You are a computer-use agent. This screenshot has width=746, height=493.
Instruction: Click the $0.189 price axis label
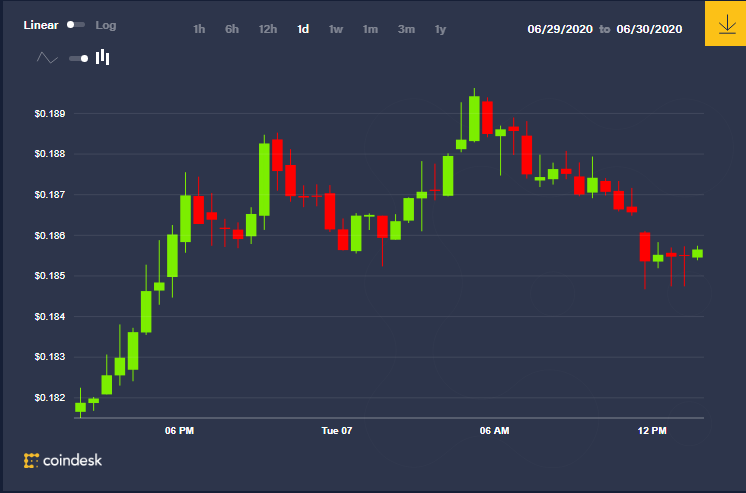pyautogui.click(x=50, y=114)
